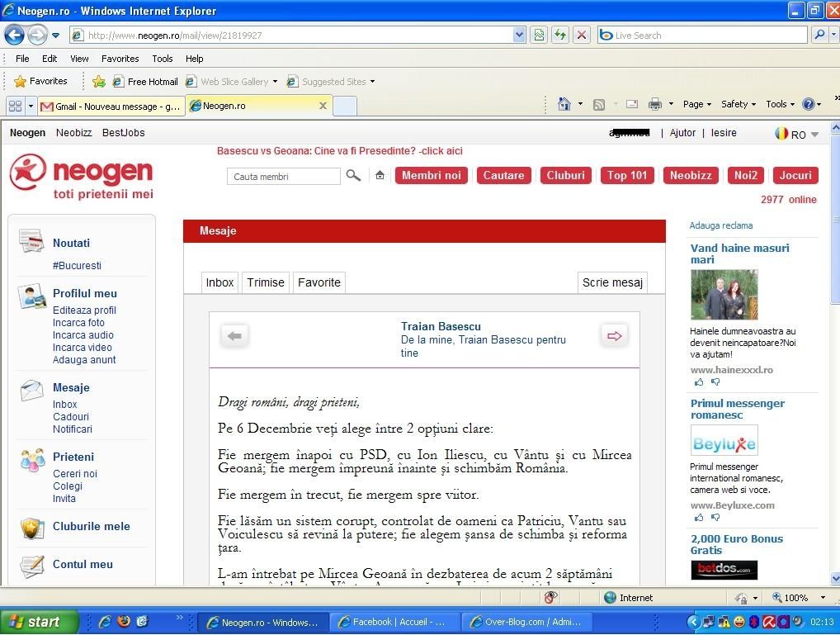Image resolution: width=840 pixels, height=635 pixels.
Task: Like the hainexxxl.ro ad with thumbs up
Action: tap(699, 382)
